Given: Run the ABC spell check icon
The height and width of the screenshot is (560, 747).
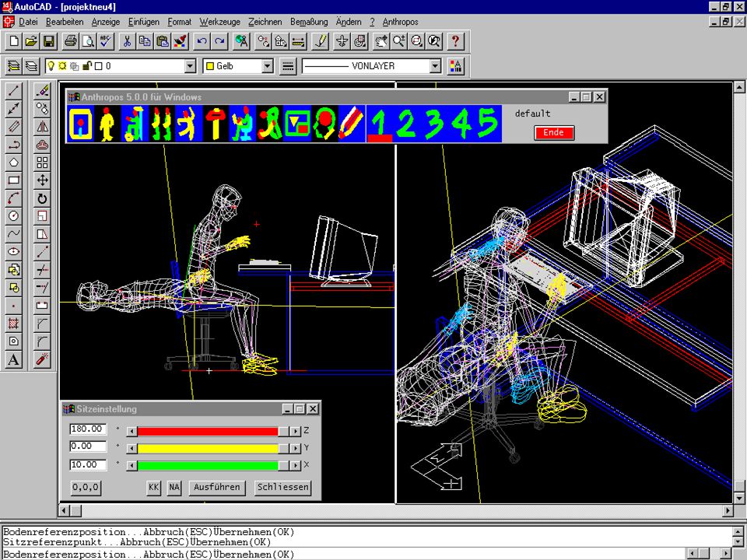Looking at the screenshot, I should 105,41.
